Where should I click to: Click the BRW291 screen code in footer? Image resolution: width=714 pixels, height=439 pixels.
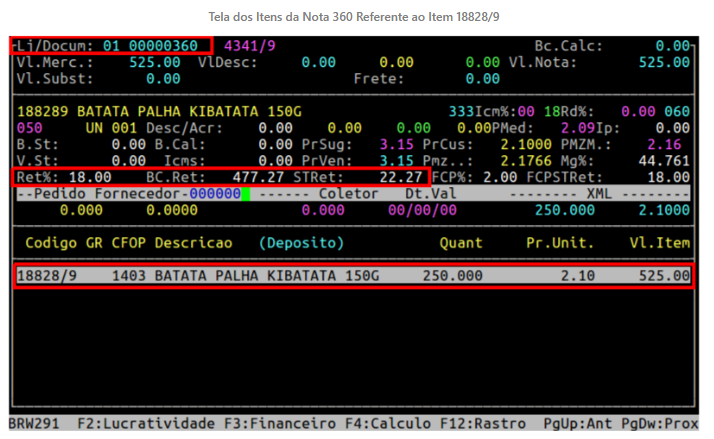(33, 424)
